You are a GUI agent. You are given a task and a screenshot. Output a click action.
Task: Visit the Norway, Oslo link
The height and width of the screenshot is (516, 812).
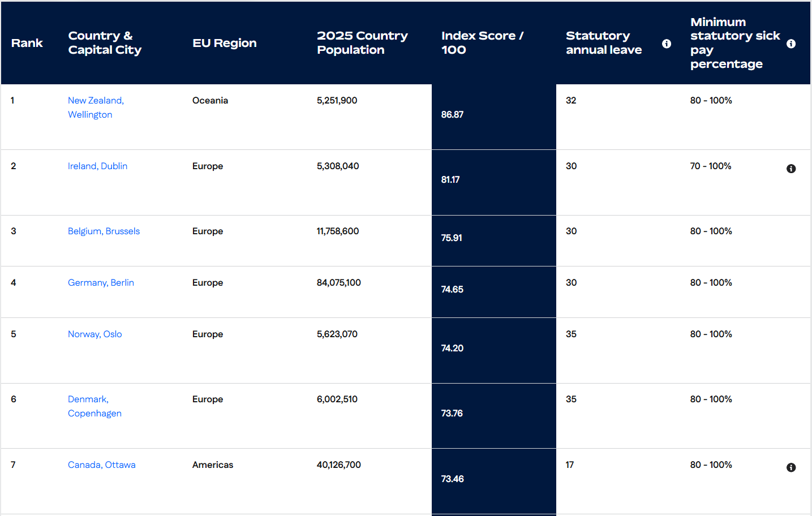[94, 334]
